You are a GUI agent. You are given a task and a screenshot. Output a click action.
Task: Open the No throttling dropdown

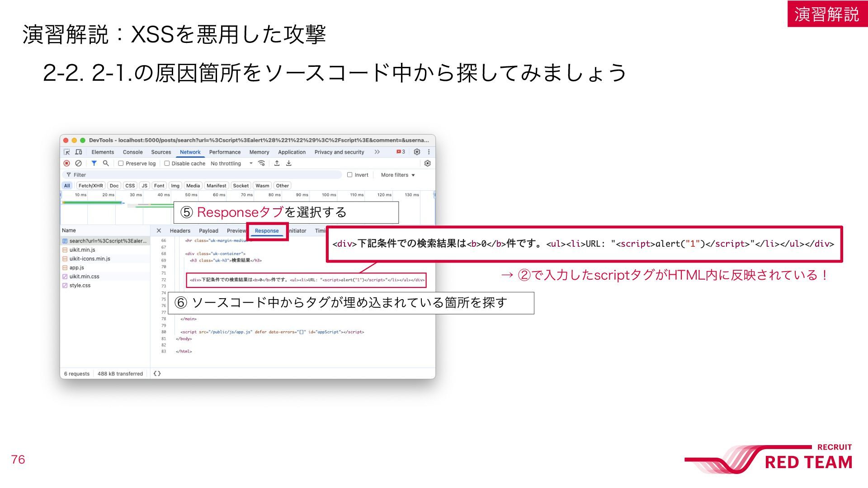click(231, 164)
